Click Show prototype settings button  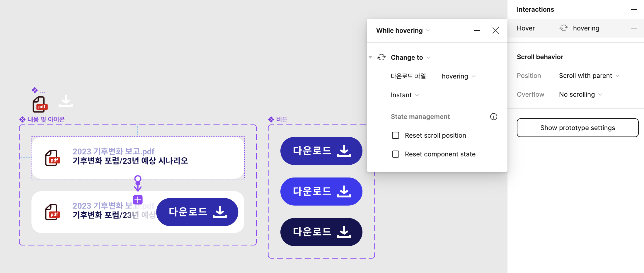click(x=577, y=128)
